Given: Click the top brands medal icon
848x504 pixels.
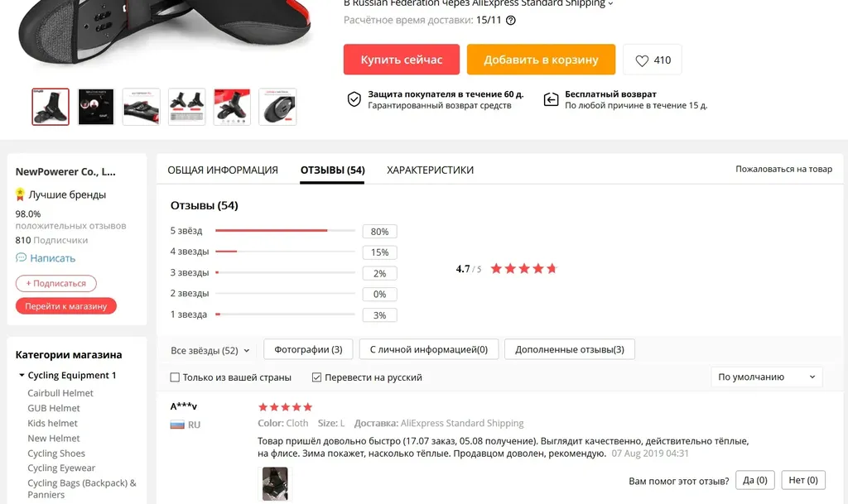Looking at the screenshot, I should (20, 194).
